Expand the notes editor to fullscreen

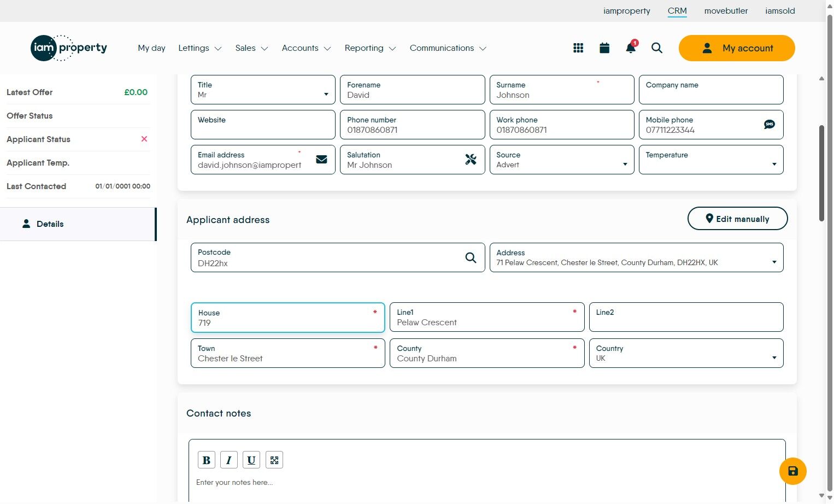(274, 460)
